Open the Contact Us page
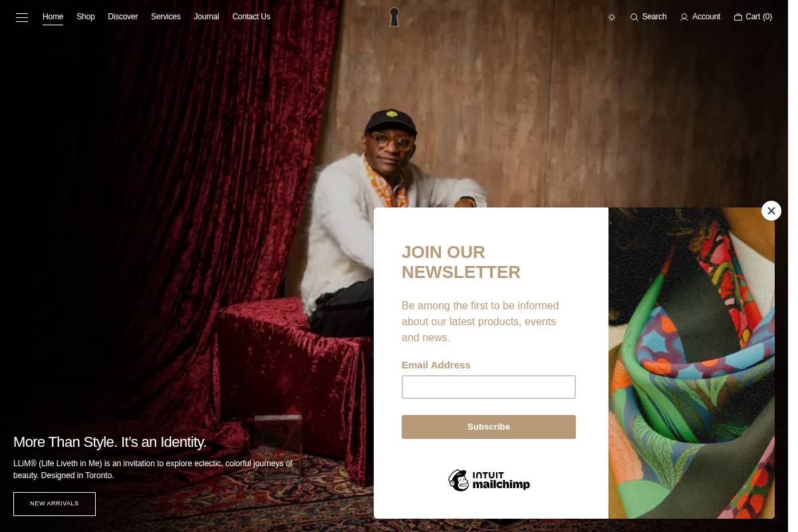Screen dimensions: 798x532 (x=251, y=17)
